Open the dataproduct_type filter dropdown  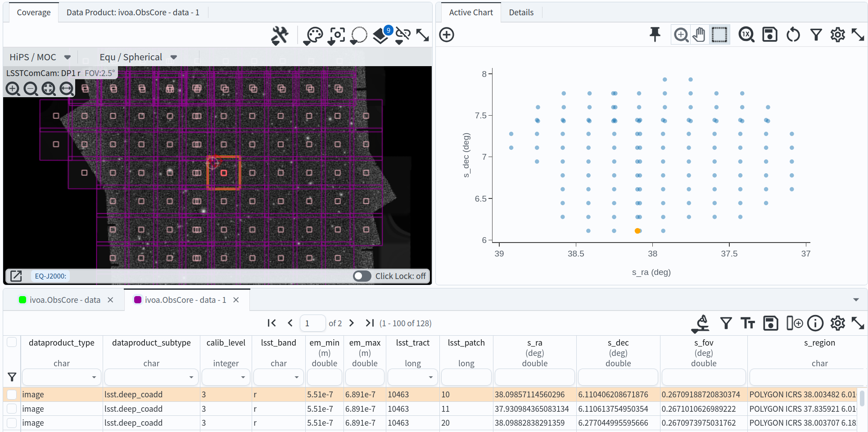[x=94, y=377]
